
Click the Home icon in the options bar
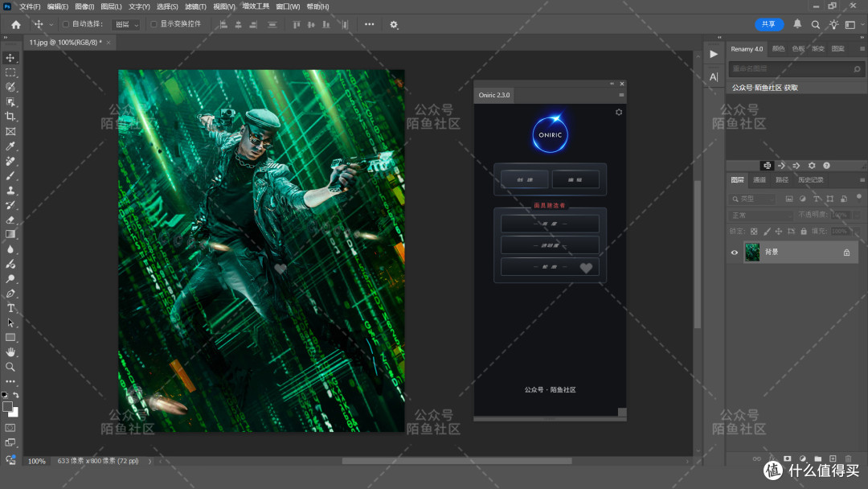[16, 24]
